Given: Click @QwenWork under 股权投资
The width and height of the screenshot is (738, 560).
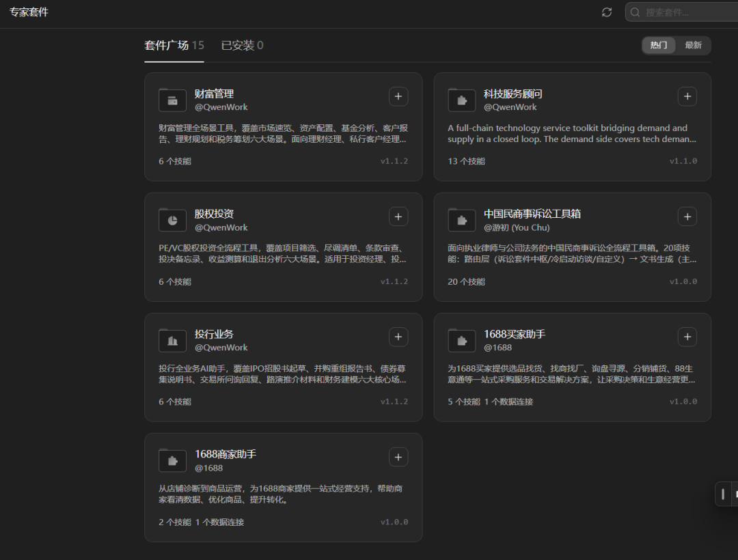Looking at the screenshot, I should click(x=221, y=227).
